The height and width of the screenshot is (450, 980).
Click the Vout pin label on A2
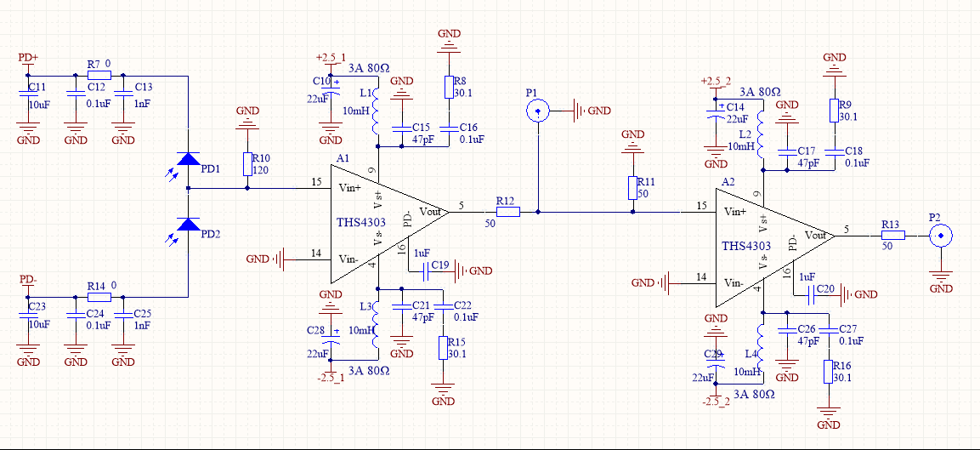click(x=815, y=235)
